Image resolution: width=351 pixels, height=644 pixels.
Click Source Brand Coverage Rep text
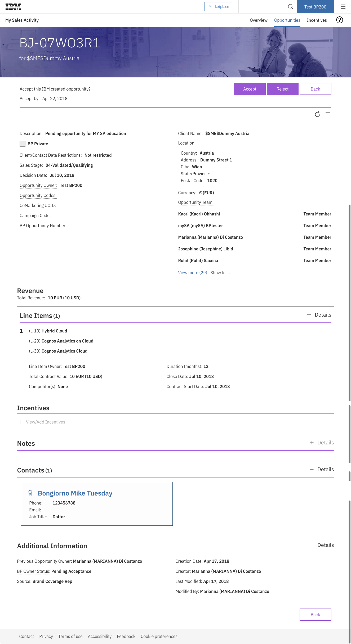52,581
